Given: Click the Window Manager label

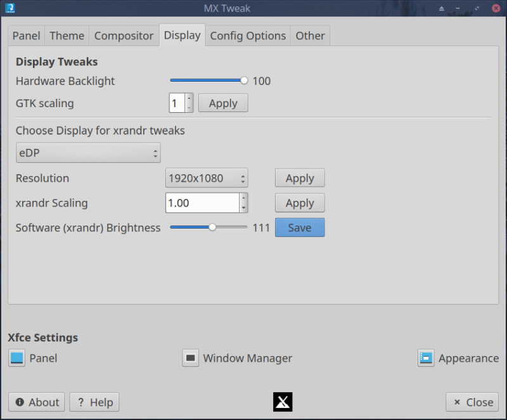Looking at the screenshot, I should click(247, 359).
